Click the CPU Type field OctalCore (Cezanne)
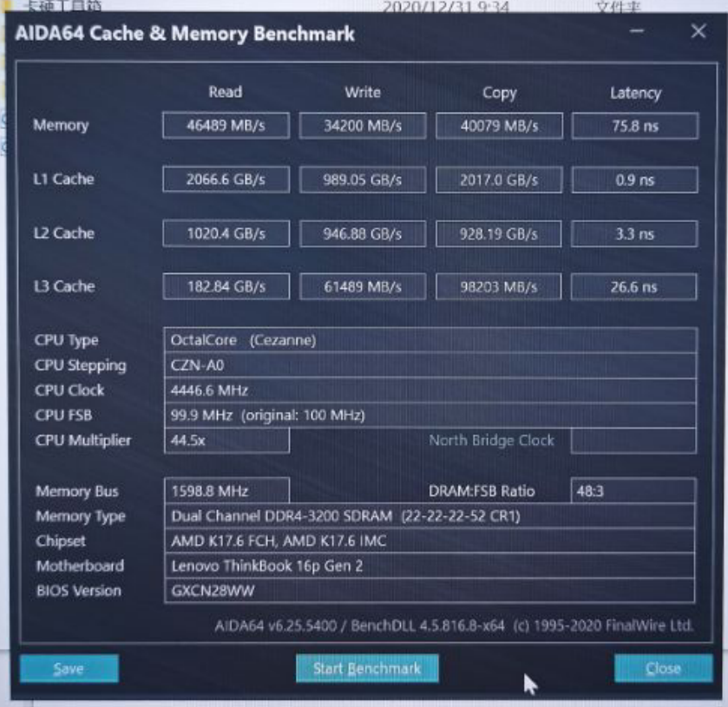728x707 pixels. (430, 340)
